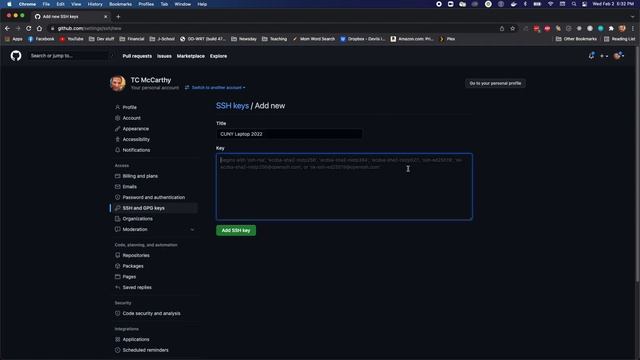The width and height of the screenshot is (640, 360).
Task: Click the browser home icon
Action: 39,28
